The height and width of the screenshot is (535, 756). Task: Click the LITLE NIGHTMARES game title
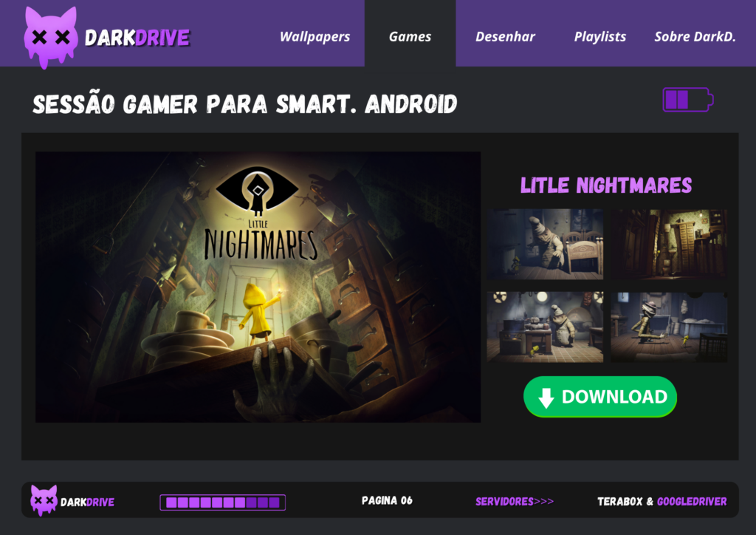tap(606, 185)
